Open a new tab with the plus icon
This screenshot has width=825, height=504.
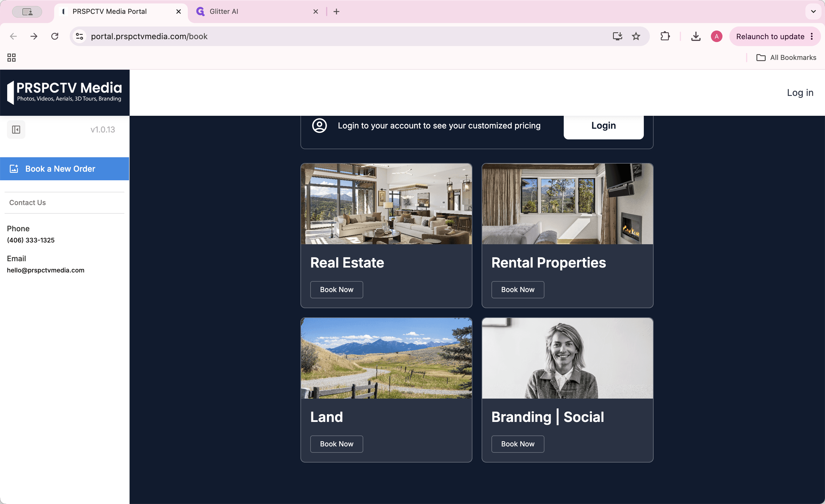coord(336,12)
